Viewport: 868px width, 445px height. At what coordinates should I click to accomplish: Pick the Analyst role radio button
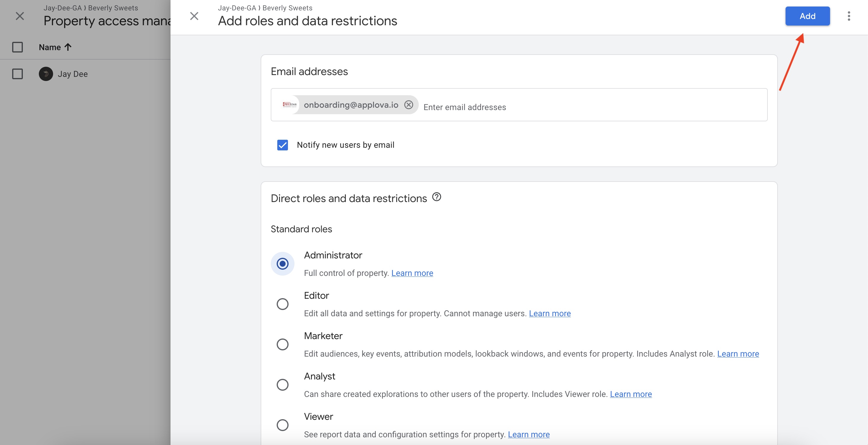282,385
